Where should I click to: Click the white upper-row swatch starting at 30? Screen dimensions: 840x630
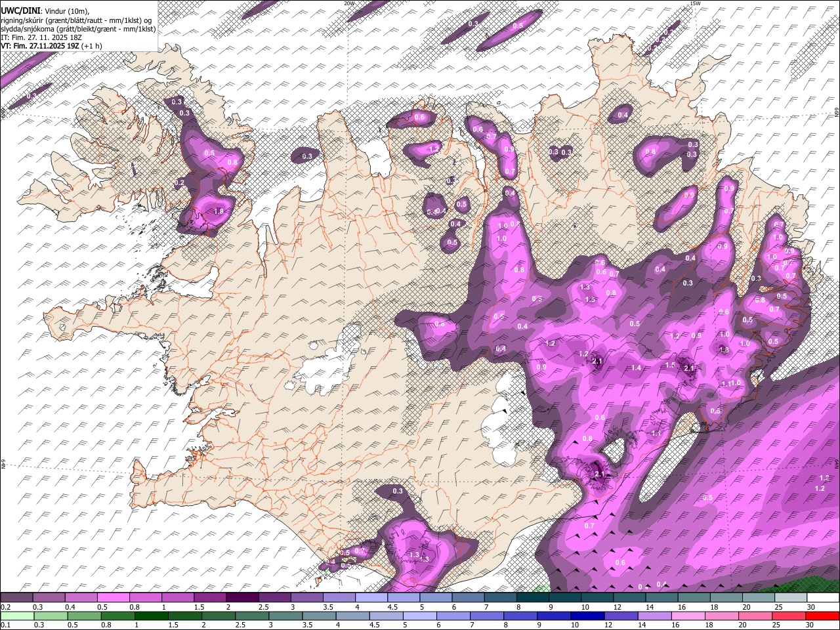pyautogui.click(x=822, y=598)
